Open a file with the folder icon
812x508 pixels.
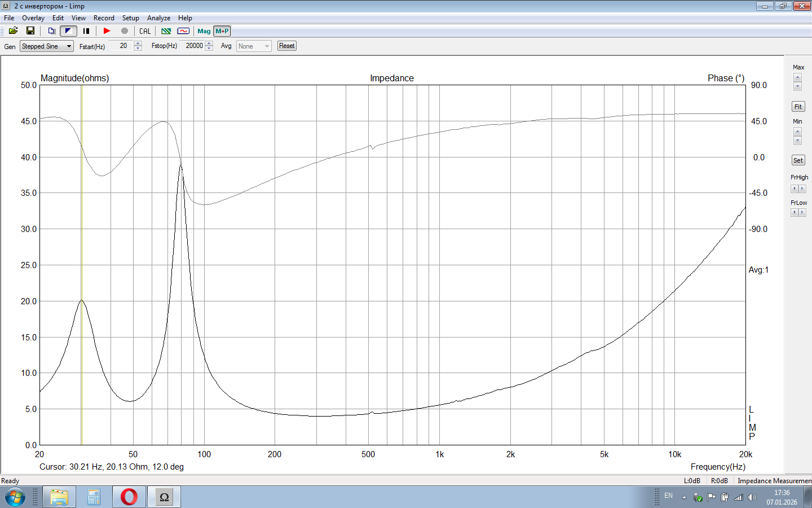click(13, 31)
